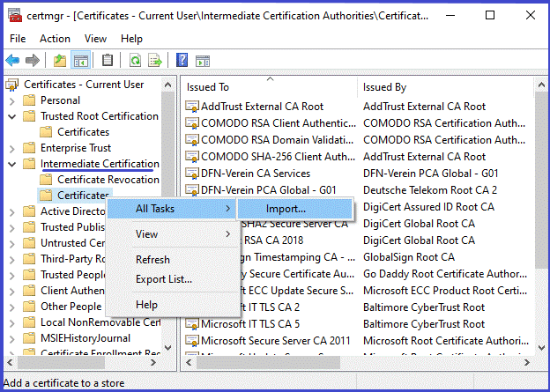The height and width of the screenshot is (392, 550).
Task: Click the Enterprise Trust folder icon
Action: [x=29, y=148]
